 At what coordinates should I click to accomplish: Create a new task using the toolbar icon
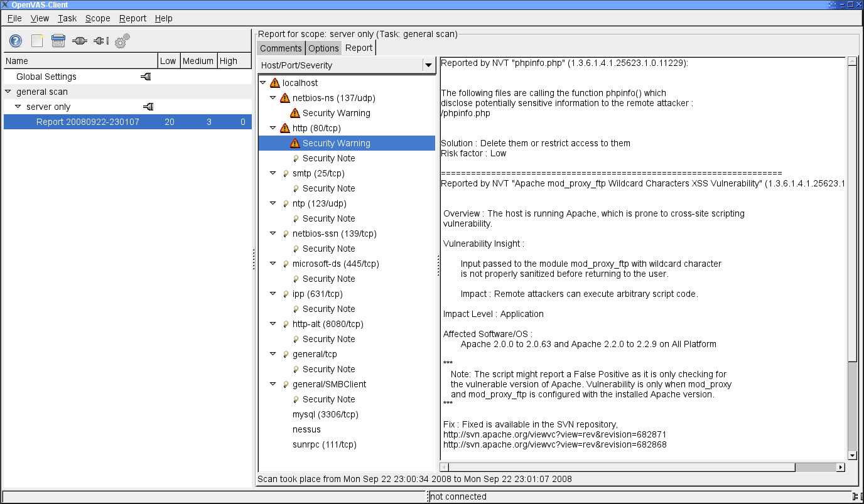[x=36, y=40]
